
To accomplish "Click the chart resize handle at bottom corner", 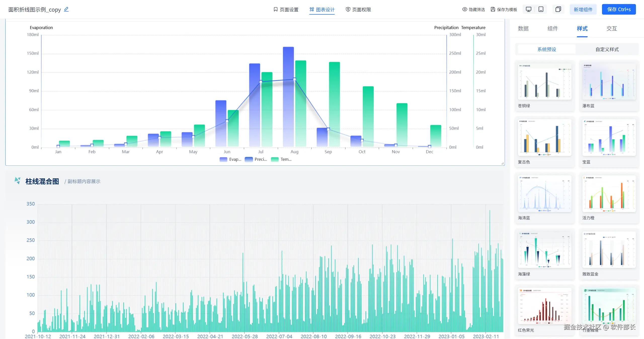I will (502, 163).
